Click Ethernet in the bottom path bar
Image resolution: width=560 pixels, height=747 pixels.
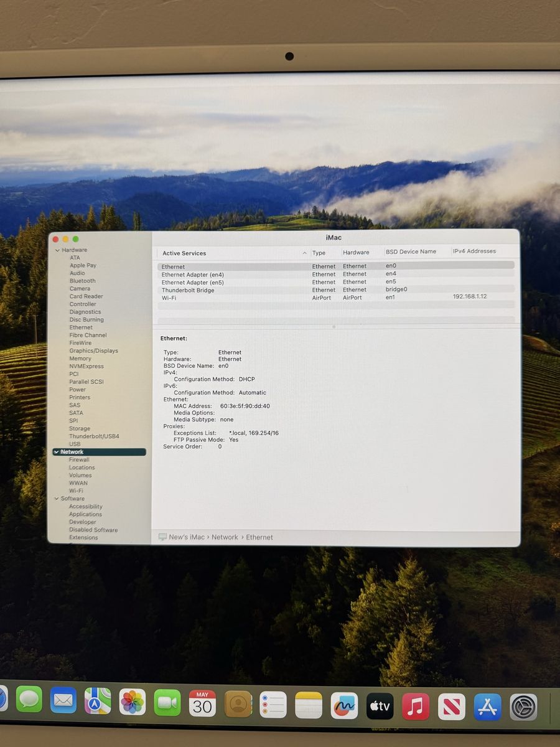click(259, 537)
